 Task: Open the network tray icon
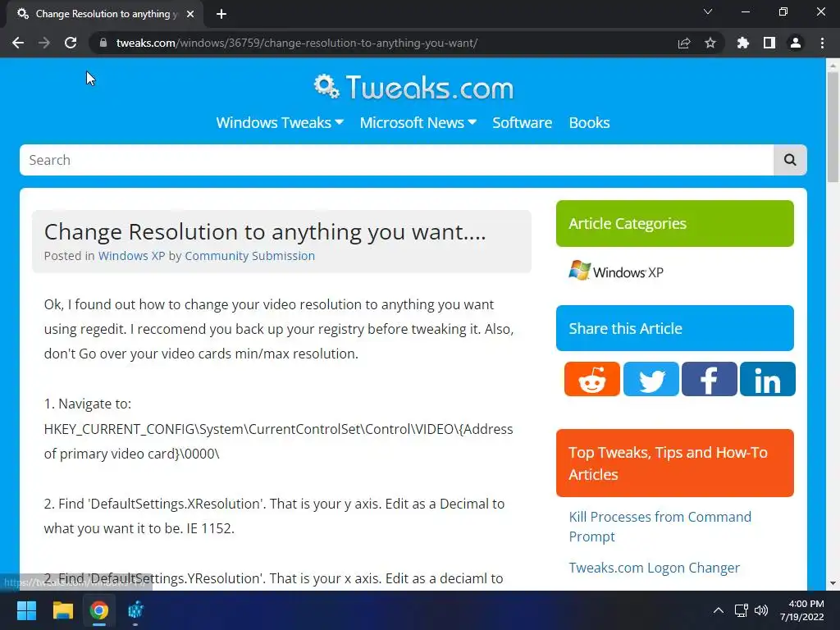tap(742, 610)
